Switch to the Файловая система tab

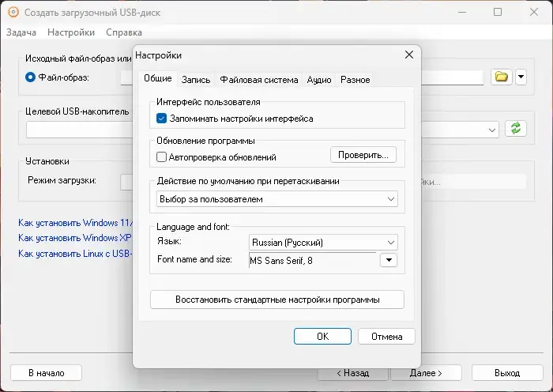point(259,80)
